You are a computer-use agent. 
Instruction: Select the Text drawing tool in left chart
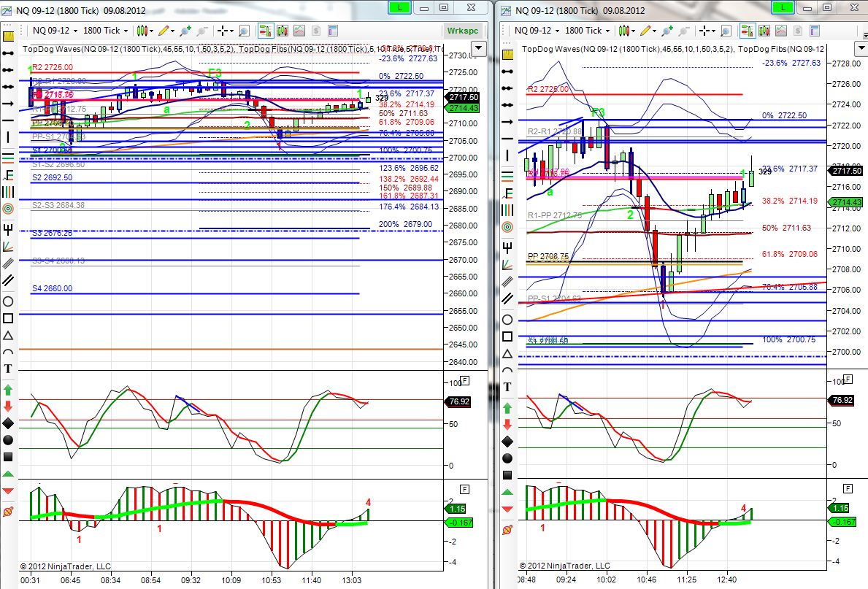click(8, 369)
